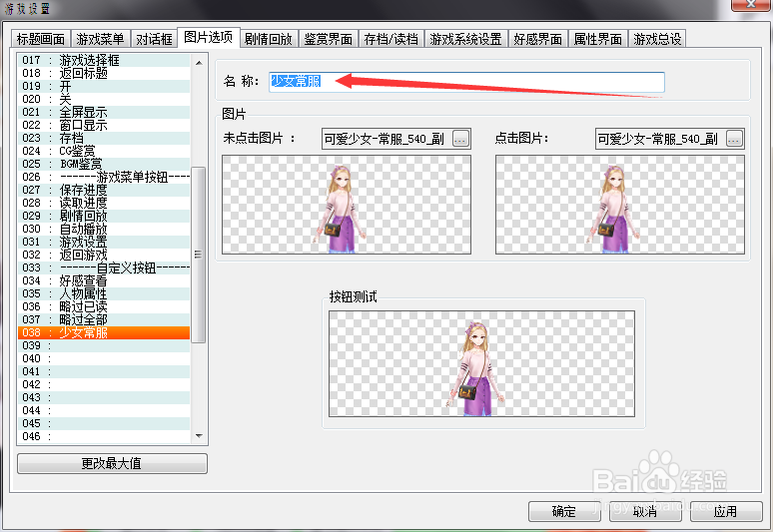The height and width of the screenshot is (532, 773).
Task: Switch to the 好感界面 tab
Action: (538, 39)
